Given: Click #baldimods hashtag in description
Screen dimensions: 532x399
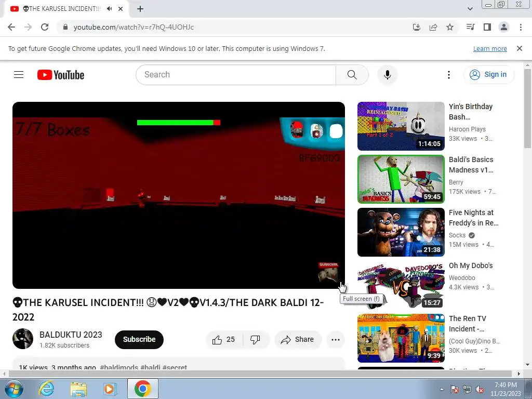Looking at the screenshot, I should [x=119, y=367].
